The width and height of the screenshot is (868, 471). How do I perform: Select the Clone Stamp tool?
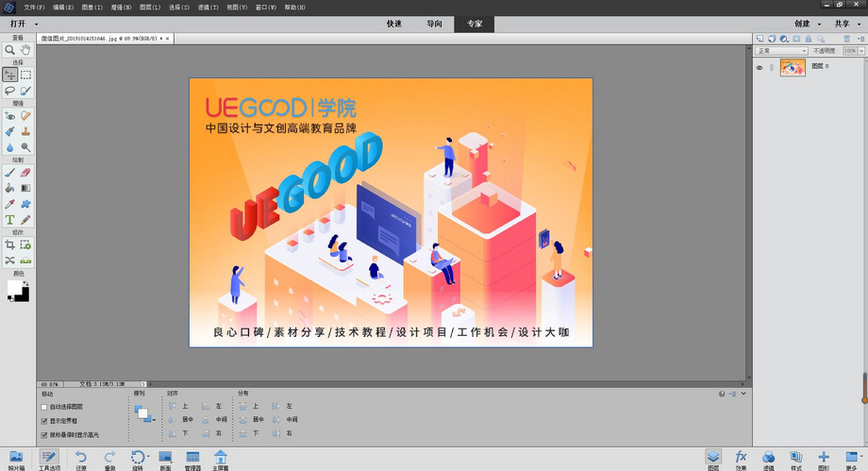25,131
